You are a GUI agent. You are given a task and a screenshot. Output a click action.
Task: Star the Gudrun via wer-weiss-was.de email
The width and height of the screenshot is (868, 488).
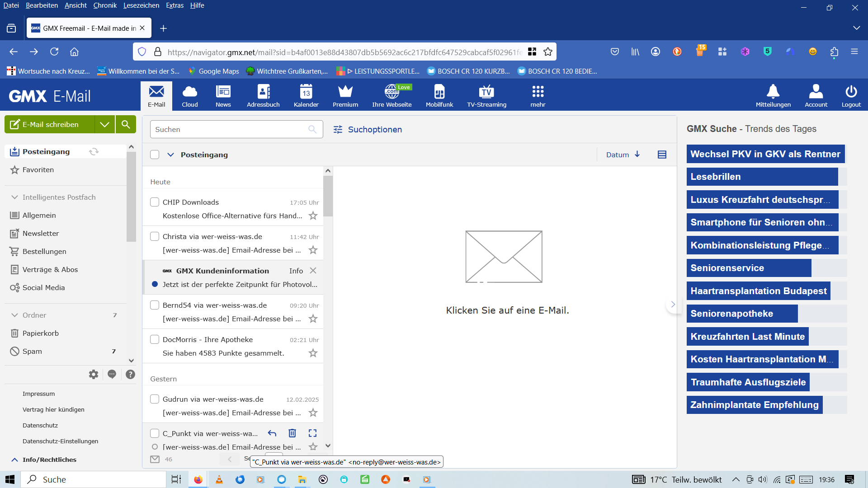pyautogui.click(x=313, y=413)
